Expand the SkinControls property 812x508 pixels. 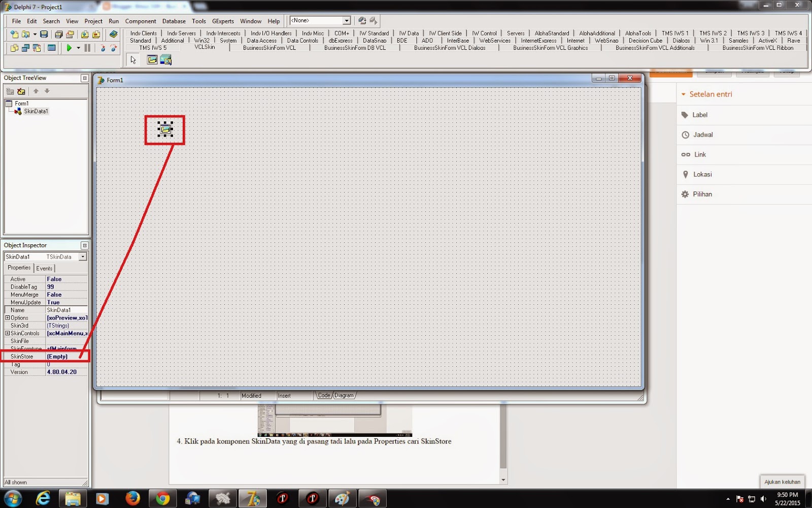point(8,333)
